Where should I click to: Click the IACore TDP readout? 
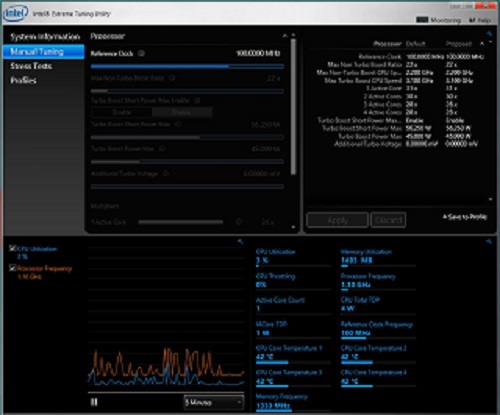(x=293, y=329)
